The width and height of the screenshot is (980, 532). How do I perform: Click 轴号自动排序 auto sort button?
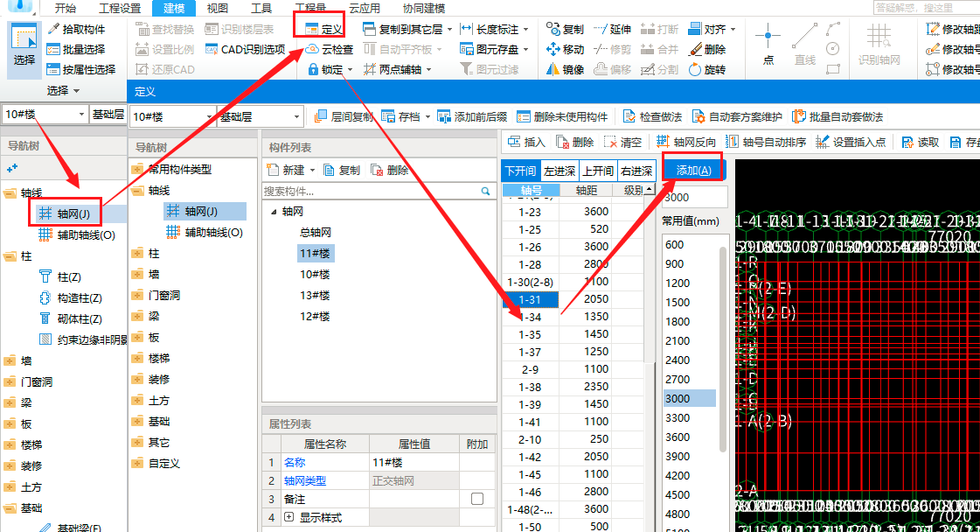[x=766, y=142]
